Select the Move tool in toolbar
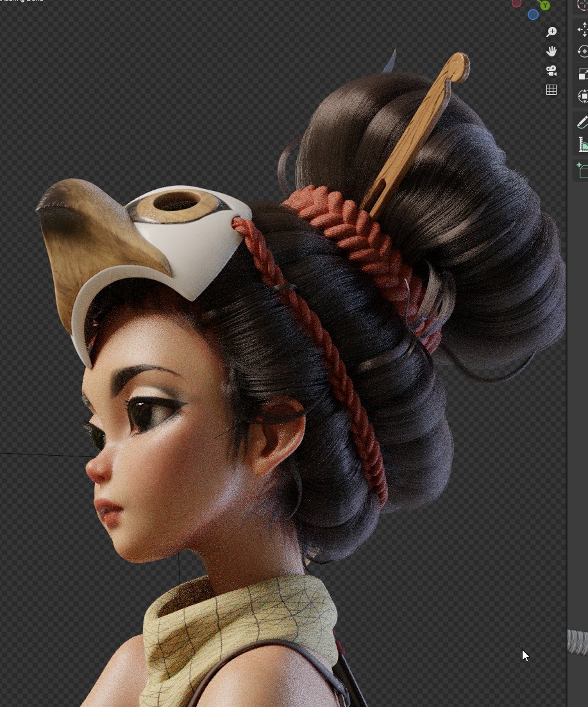 click(583, 29)
